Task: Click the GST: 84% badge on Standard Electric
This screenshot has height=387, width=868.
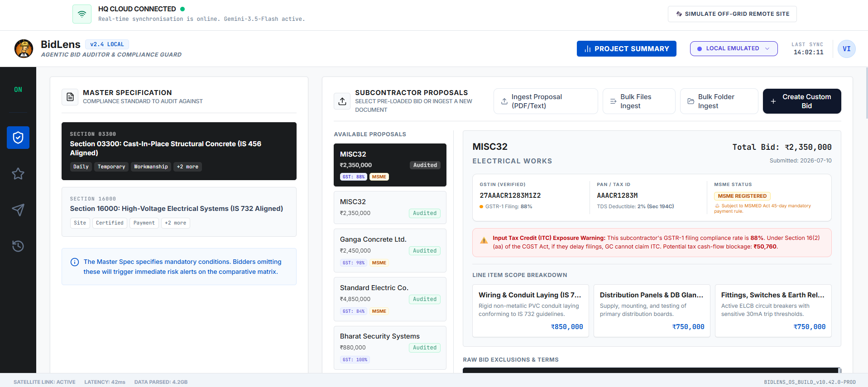Action: click(354, 311)
